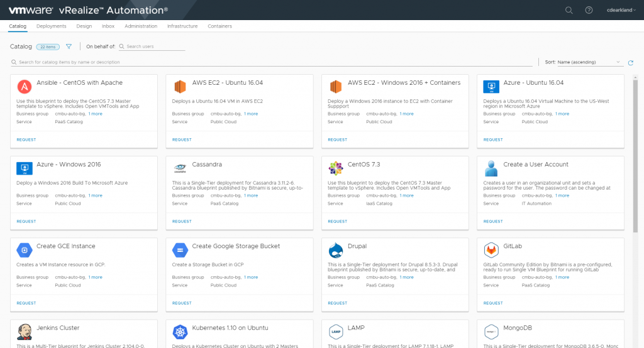Image resolution: width=644 pixels, height=348 pixels.
Task: Click Request on Create a User Account
Action: click(493, 221)
